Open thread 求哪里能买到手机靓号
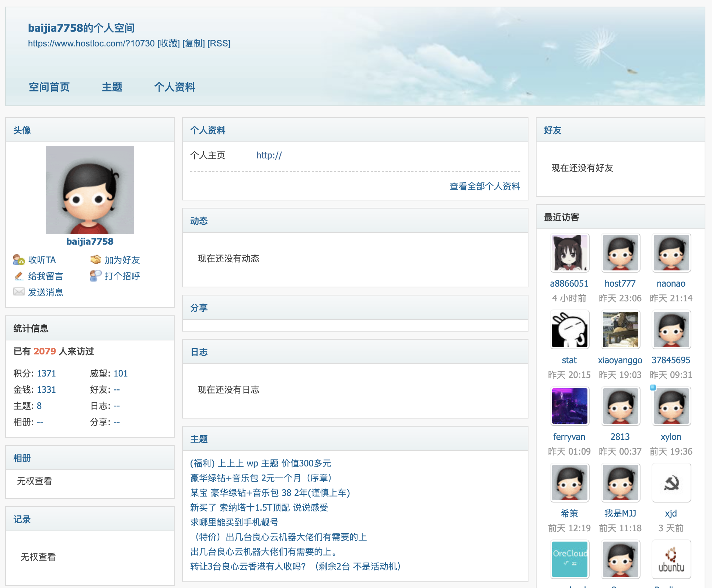712x588 pixels. (x=234, y=522)
